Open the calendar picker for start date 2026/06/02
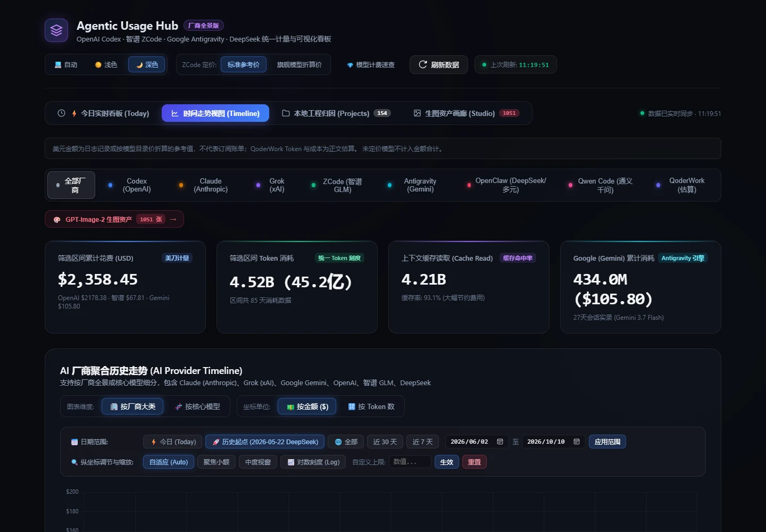Image resolution: width=766 pixels, height=532 pixels. point(500,442)
